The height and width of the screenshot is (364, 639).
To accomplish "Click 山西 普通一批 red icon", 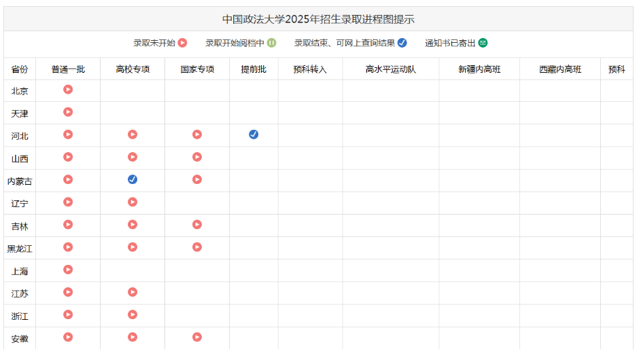I will tap(68, 157).
